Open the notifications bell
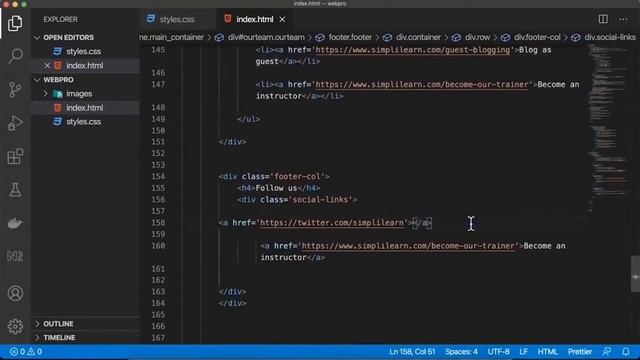 [626, 352]
